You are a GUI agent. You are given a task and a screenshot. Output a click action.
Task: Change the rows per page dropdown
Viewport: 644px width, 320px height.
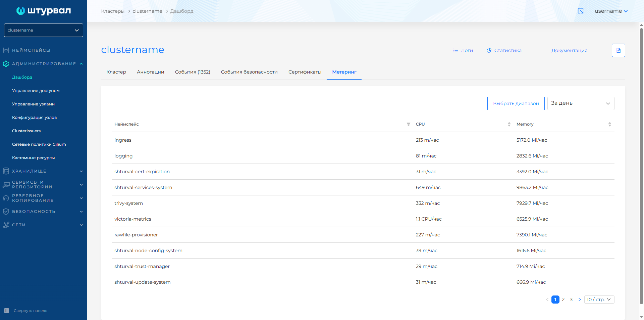599,300
